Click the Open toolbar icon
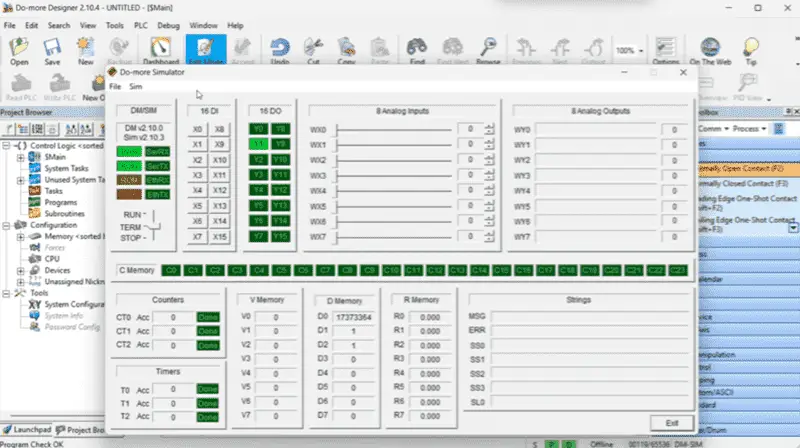Viewport: 800px width, 448px height. pos(19,51)
